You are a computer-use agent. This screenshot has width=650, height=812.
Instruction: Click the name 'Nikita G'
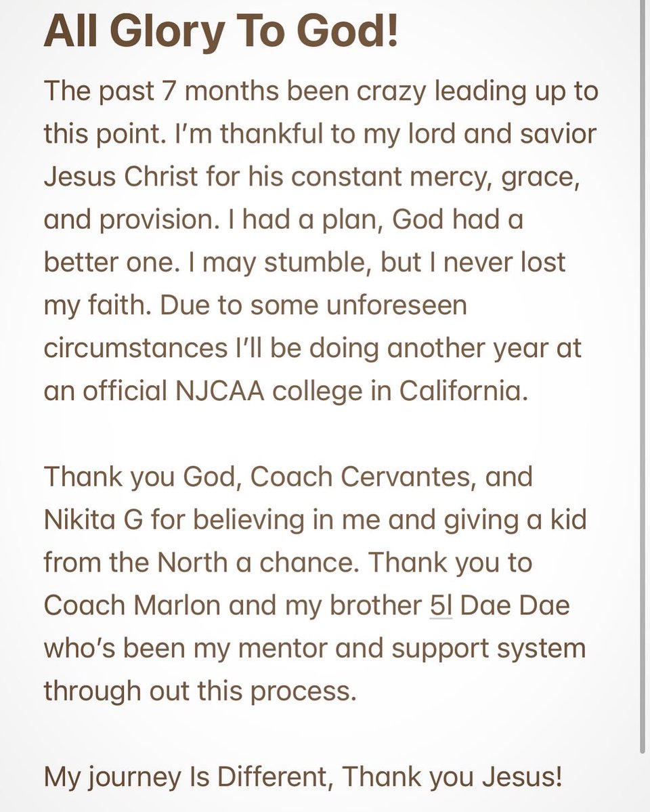tap(93, 520)
